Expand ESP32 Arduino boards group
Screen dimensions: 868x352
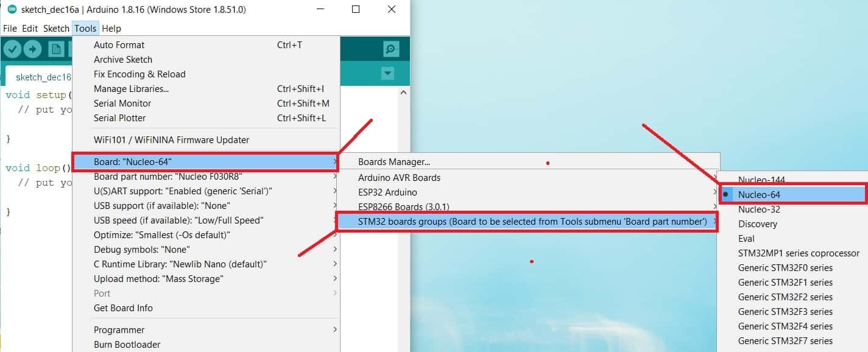coord(529,192)
